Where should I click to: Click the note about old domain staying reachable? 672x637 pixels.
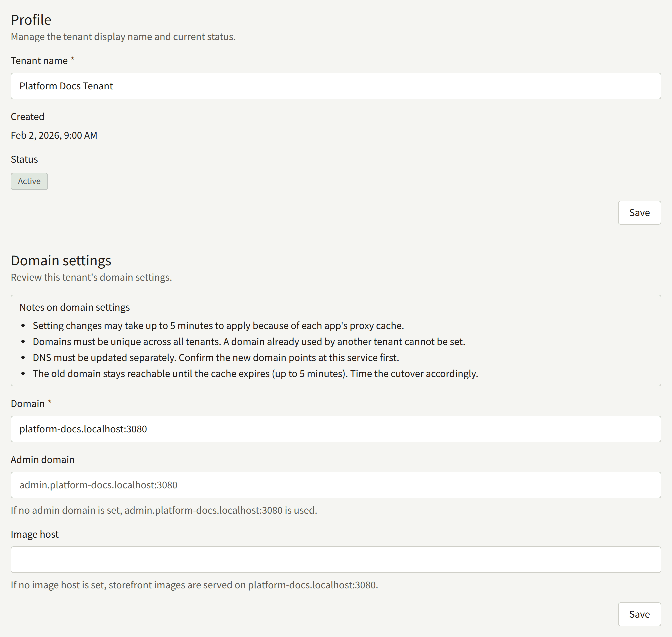(255, 374)
